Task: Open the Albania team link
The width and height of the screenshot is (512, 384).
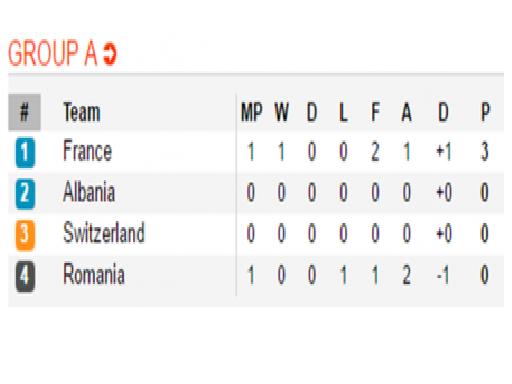Action: [x=89, y=192]
